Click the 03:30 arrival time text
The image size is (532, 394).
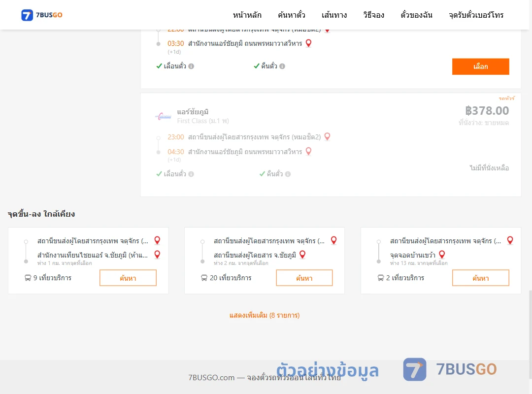(176, 43)
